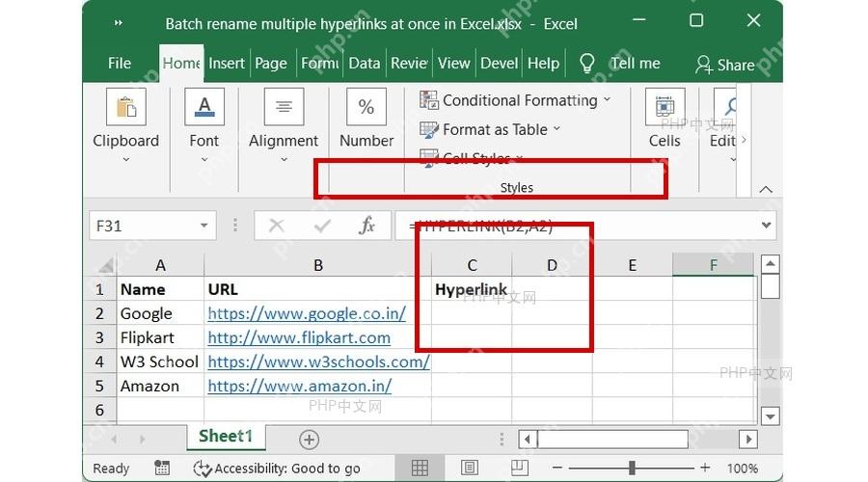Select the cell containing Flipkart
This screenshot has height=482, width=868.
point(160,337)
